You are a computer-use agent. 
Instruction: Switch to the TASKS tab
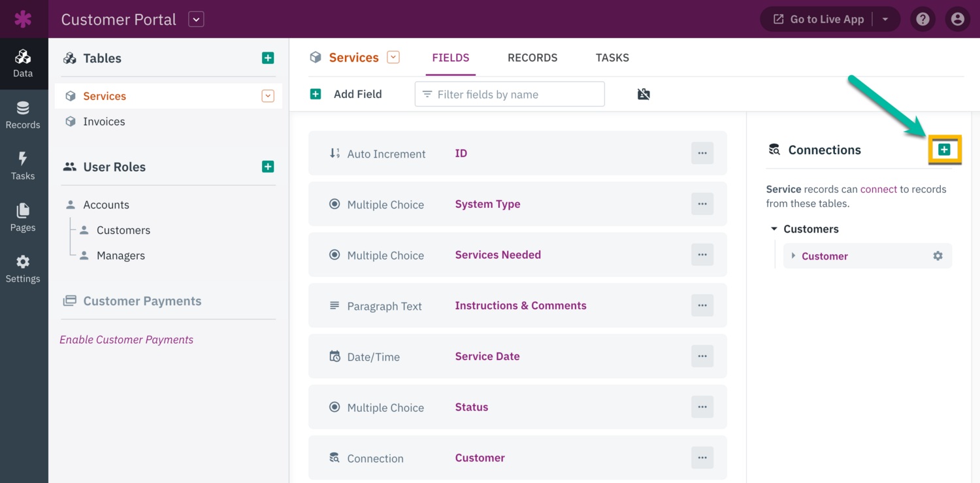tap(612, 58)
